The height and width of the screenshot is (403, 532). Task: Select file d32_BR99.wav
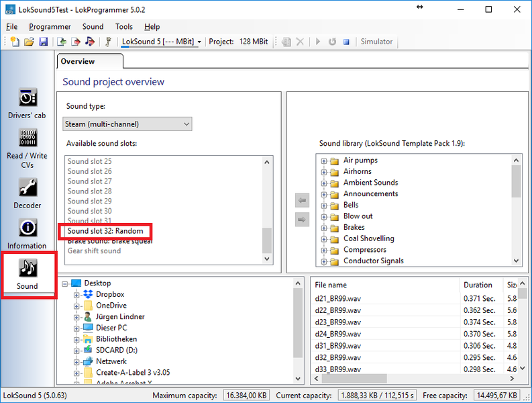[338, 357]
